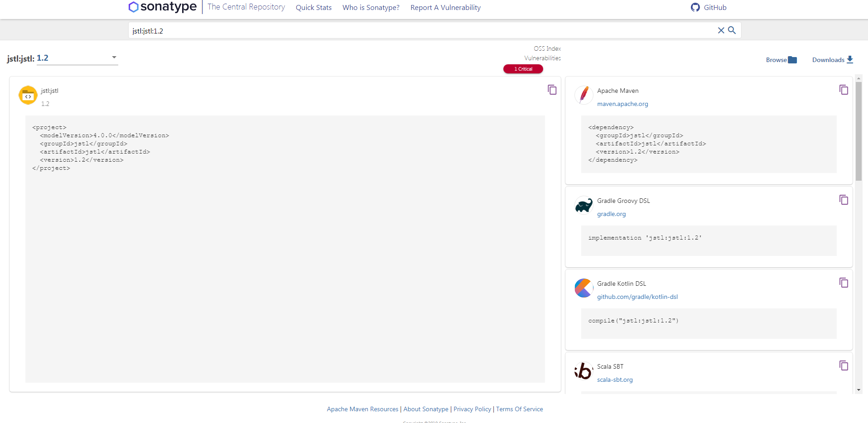Open the gradle.org link
This screenshot has width=868, height=423.
tap(611, 214)
